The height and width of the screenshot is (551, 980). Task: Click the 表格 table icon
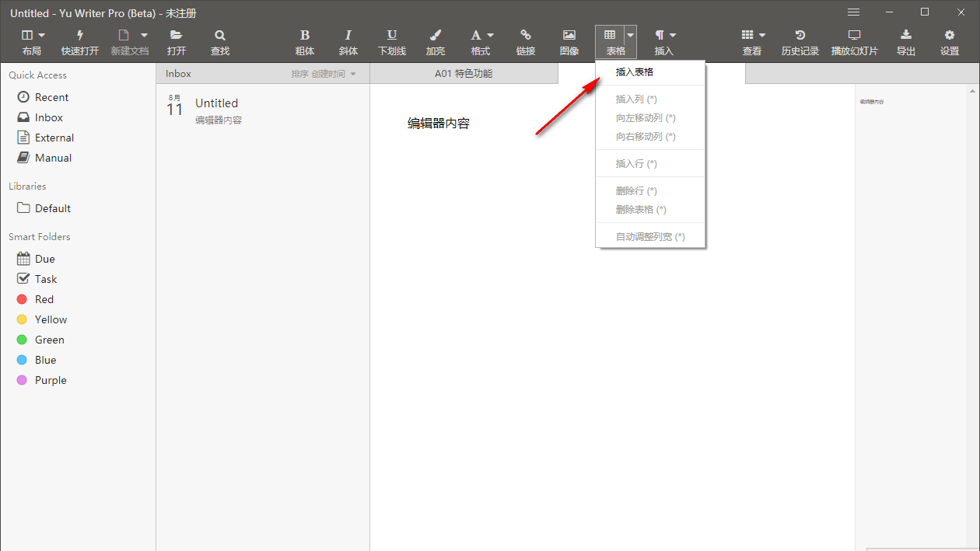610,35
